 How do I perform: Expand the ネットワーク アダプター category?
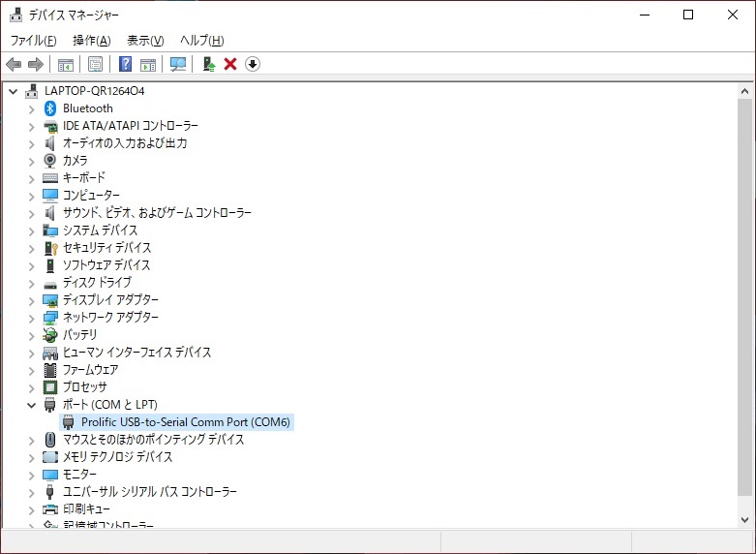coord(31,318)
